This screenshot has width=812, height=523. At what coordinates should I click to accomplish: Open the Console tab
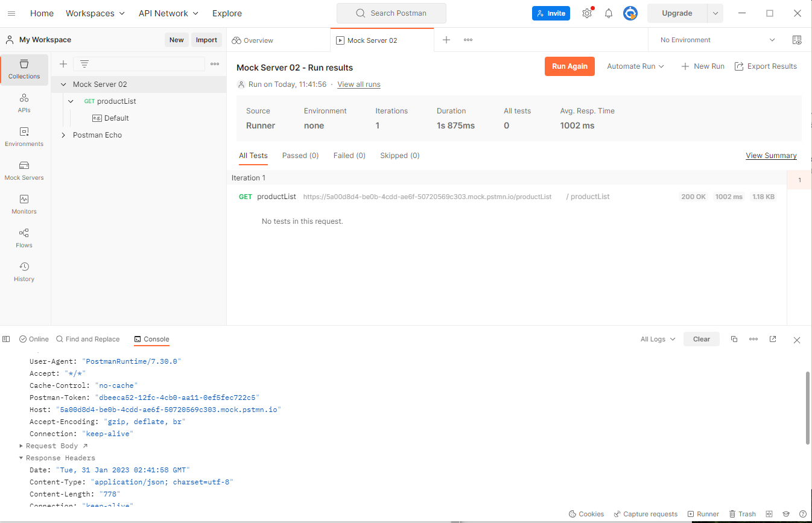[x=151, y=339]
